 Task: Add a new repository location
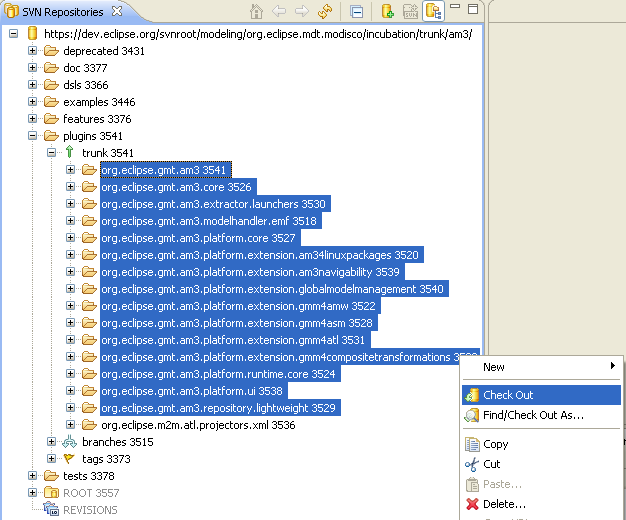click(x=387, y=11)
